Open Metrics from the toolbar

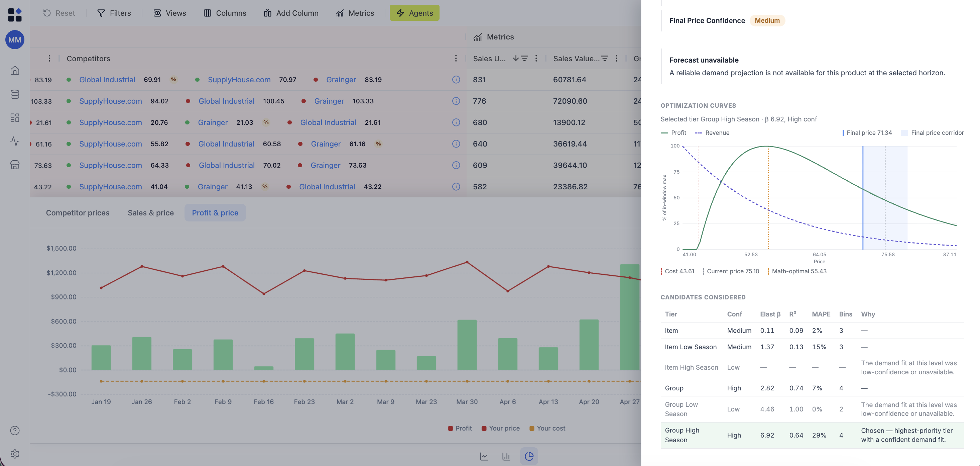[355, 13]
